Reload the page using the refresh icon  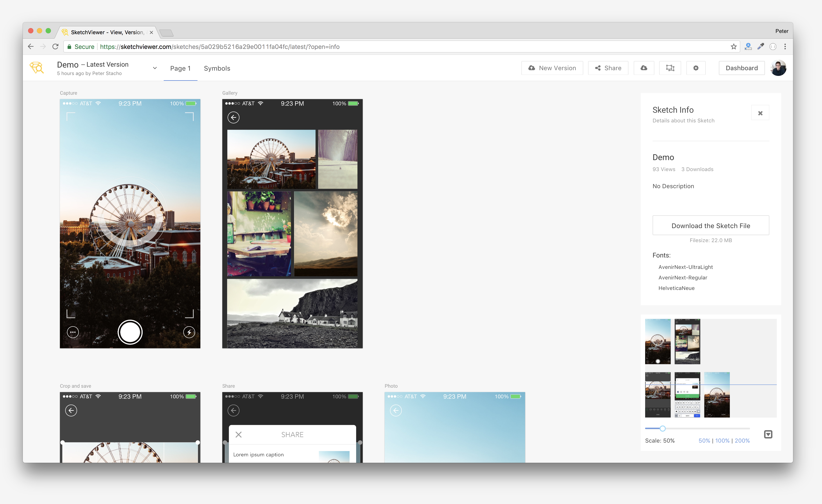coord(55,46)
